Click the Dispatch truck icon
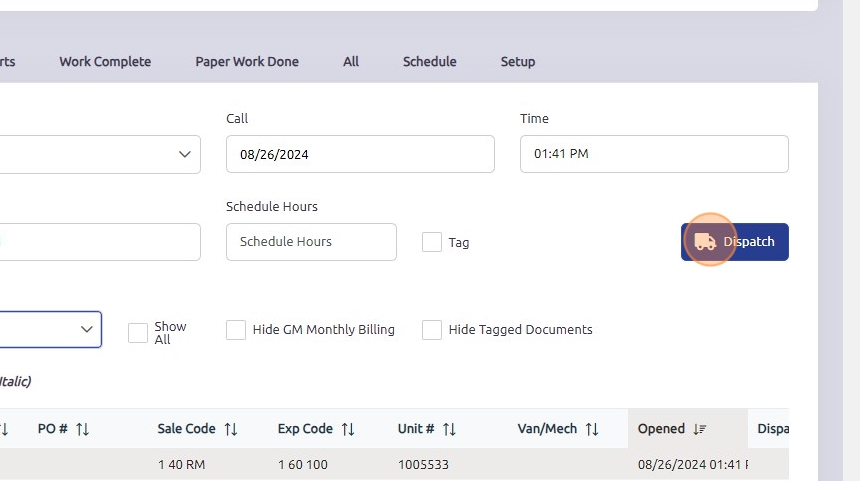The width and height of the screenshot is (860, 481). pos(705,241)
